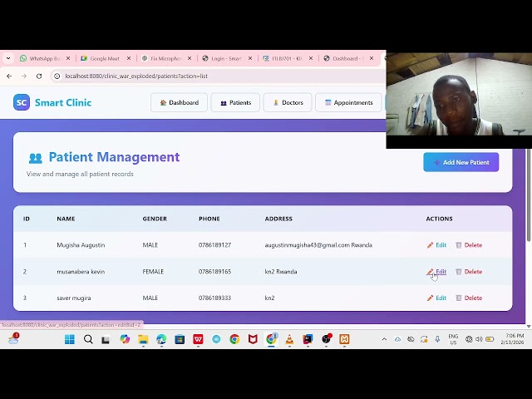Click the Smart Clinic brand title
The height and width of the screenshot is (399, 532).
tap(63, 102)
